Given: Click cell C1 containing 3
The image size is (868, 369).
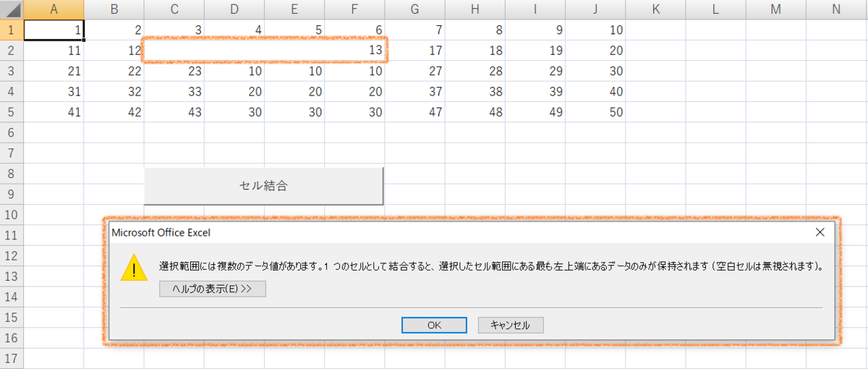Looking at the screenshot, I should click(x=174, y=30).
